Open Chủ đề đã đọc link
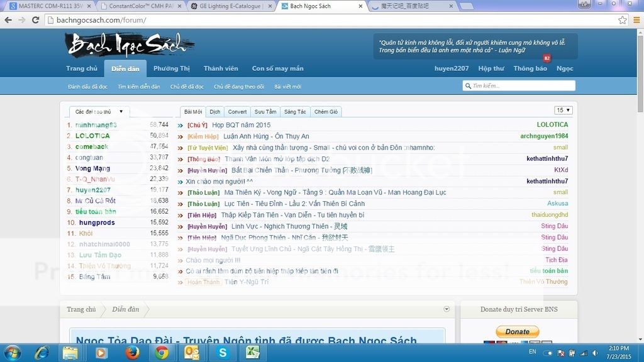 point(187,87)
